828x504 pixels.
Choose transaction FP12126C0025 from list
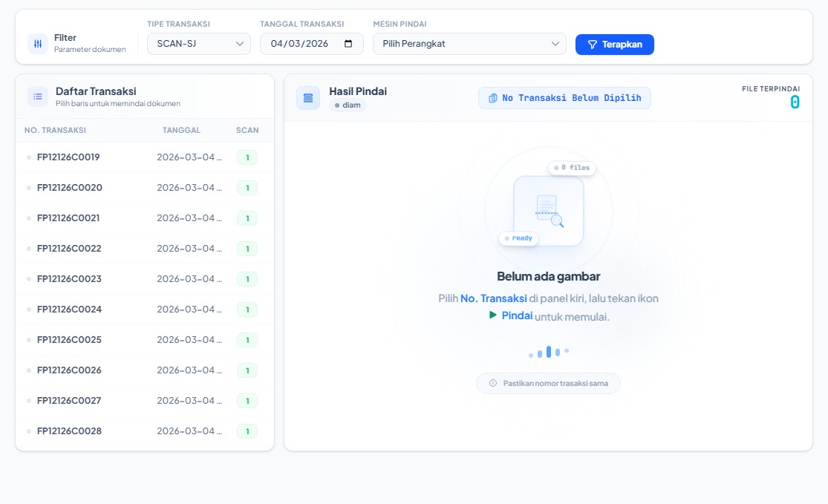68,340
